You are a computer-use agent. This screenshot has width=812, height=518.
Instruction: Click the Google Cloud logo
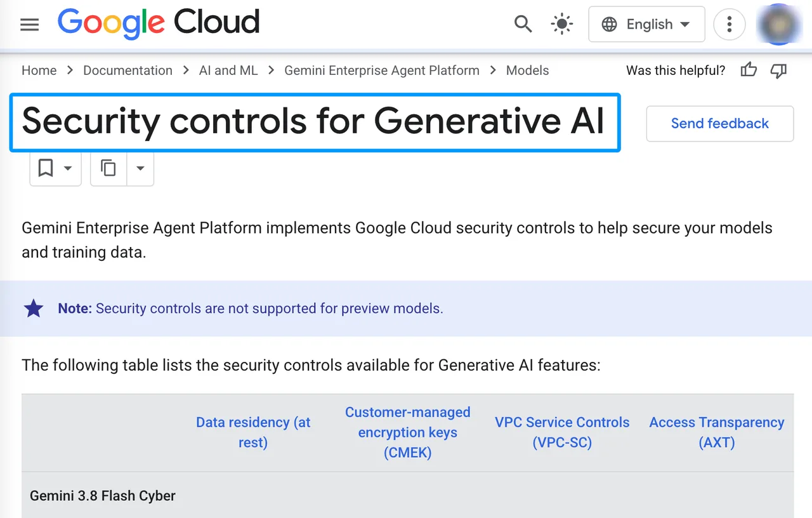(x=159, y=24)
